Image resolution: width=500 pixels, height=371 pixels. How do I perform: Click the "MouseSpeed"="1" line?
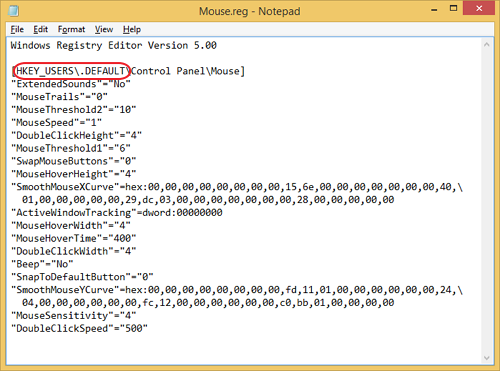coord(56,123)
